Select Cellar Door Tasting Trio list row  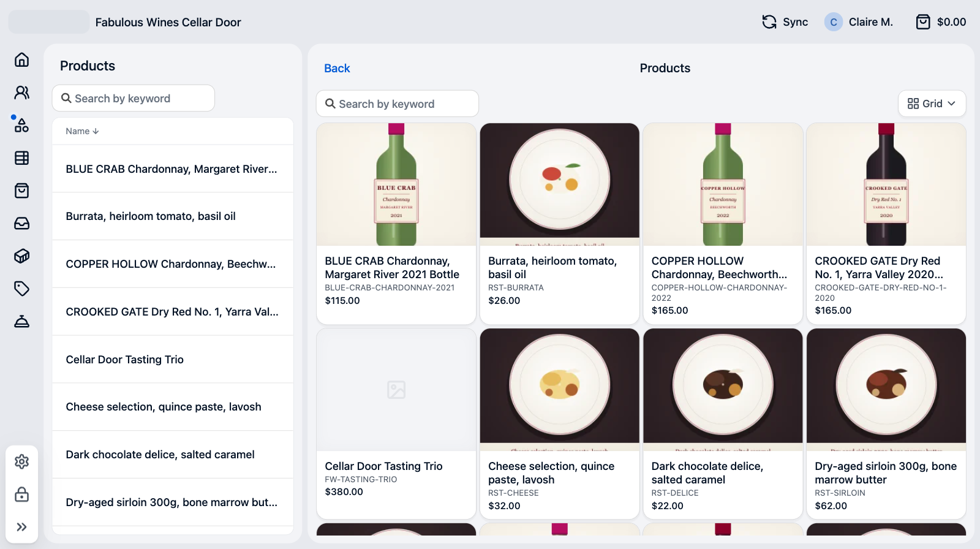173,360
